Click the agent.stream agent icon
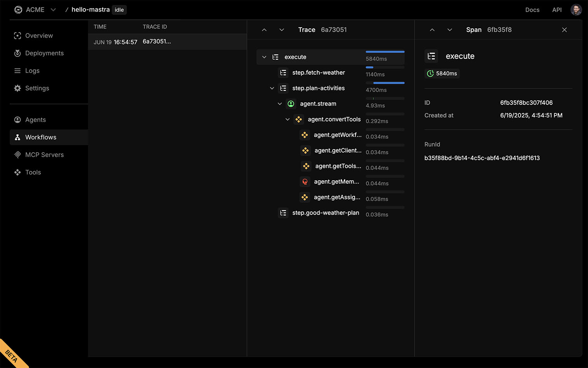Viewport: 588px width, 368px height. tap(291, 104)
